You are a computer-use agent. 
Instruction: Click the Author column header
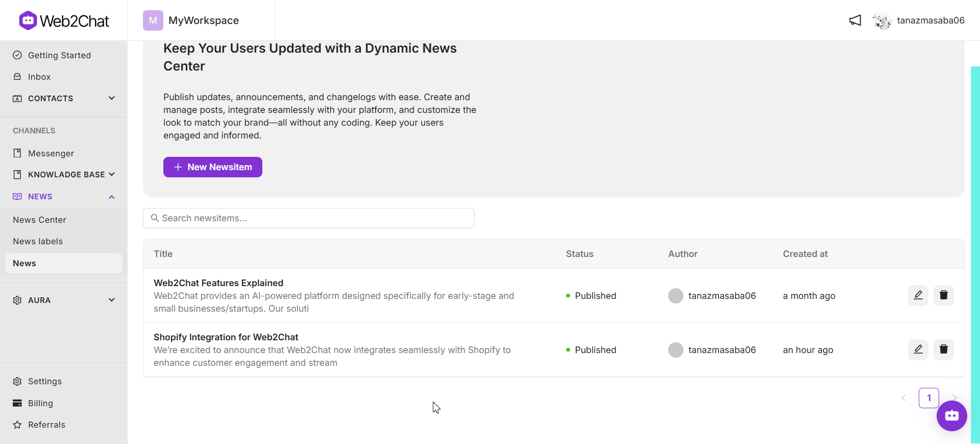[x=683, y=254]
